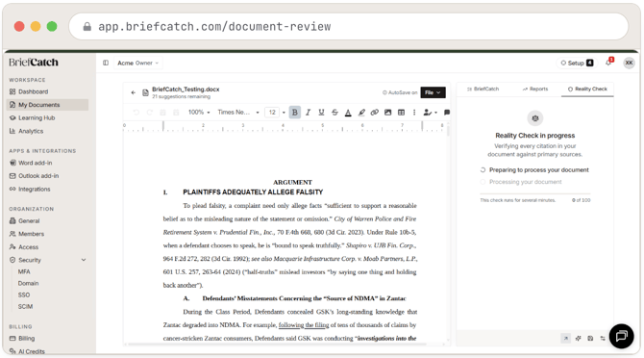
Task: Click the BriefCatch logo
Action: point(34,62)
